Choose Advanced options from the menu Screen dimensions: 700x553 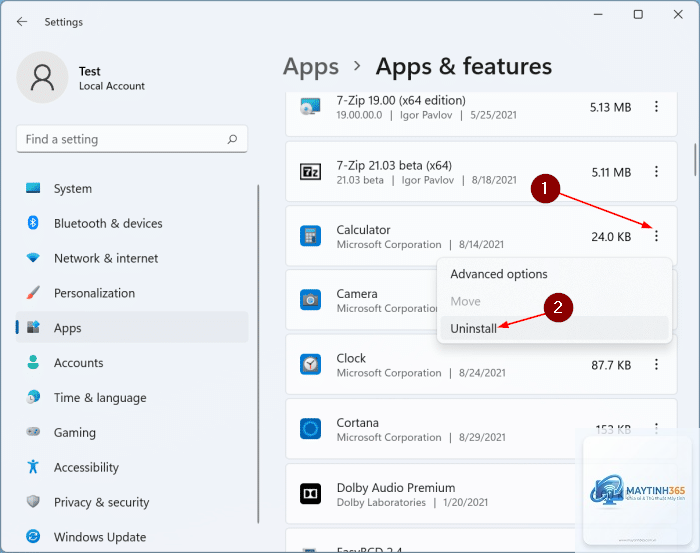coord(554,274)
